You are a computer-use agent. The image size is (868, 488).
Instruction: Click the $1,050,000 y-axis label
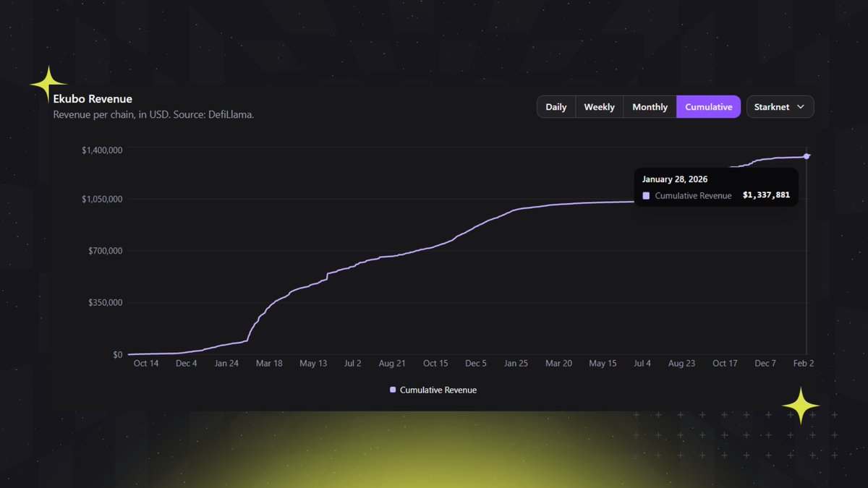pos(101,199)
